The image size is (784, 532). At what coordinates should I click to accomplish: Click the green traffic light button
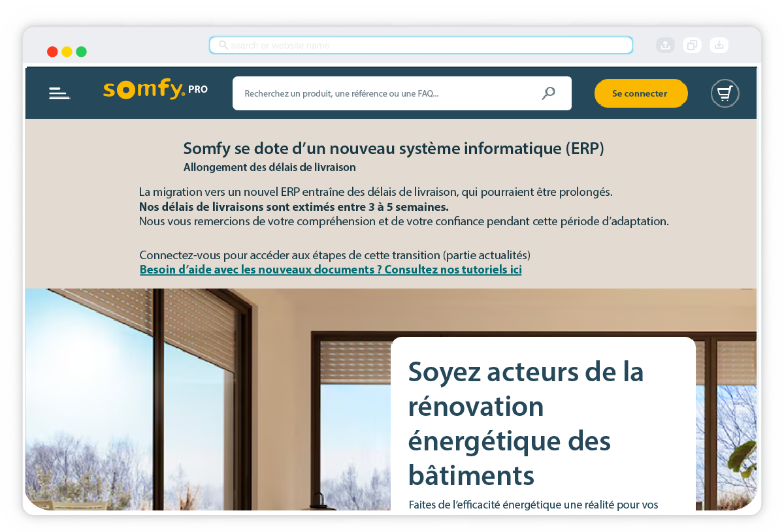click(81, 51)
